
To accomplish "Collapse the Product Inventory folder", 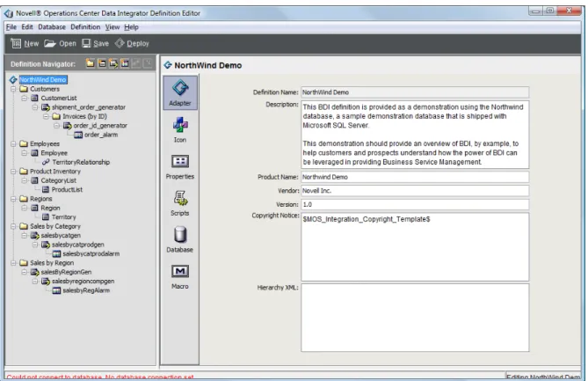I will coord(13,172).
